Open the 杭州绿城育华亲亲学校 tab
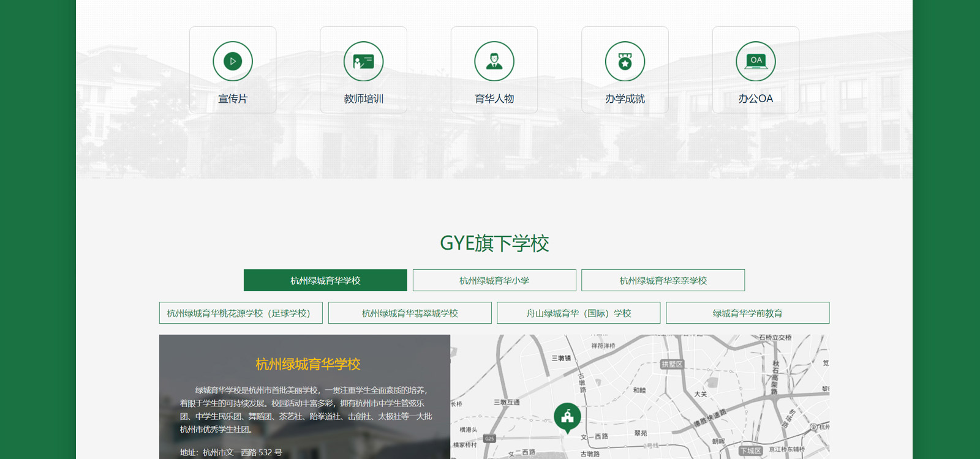980x459 pixels. (663, 280)
